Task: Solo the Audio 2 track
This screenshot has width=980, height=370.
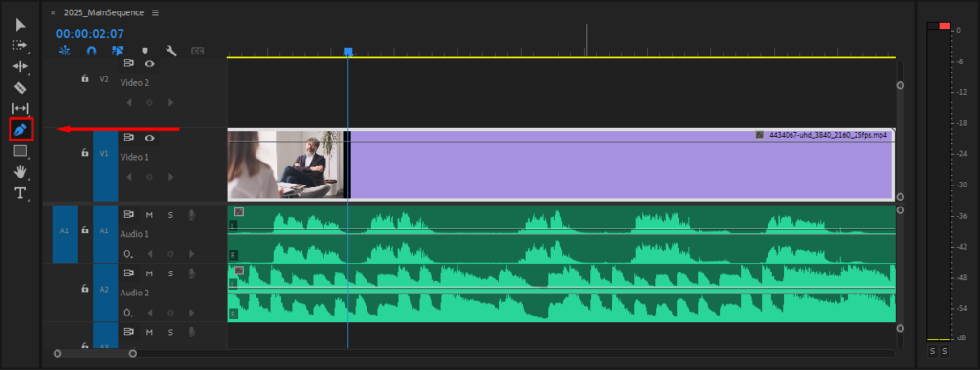Action: [x=170, y=273]
